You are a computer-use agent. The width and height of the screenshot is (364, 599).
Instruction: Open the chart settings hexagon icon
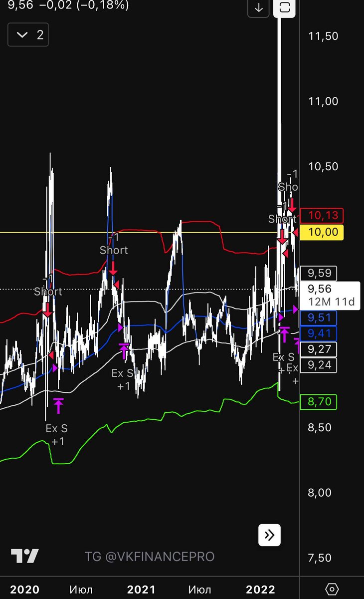pos(333,589)
